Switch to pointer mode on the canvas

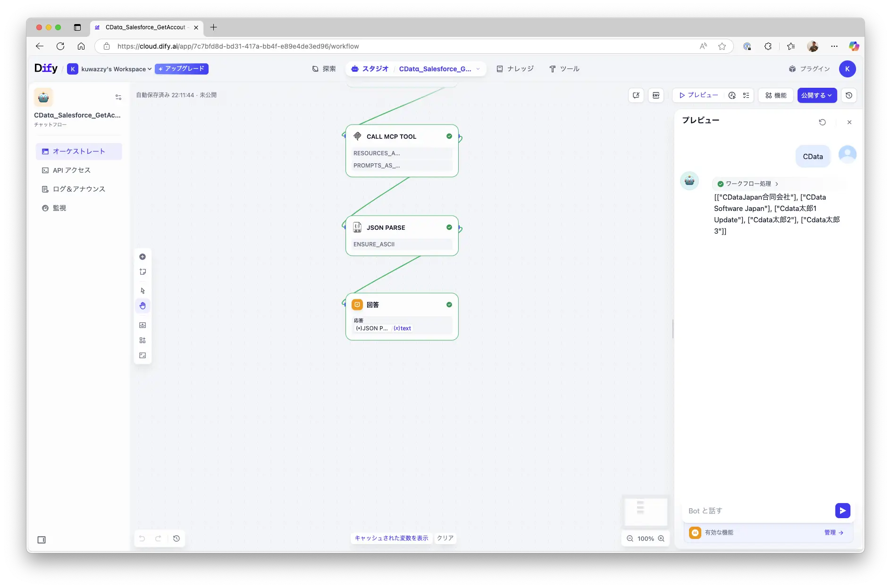[143, 291]
